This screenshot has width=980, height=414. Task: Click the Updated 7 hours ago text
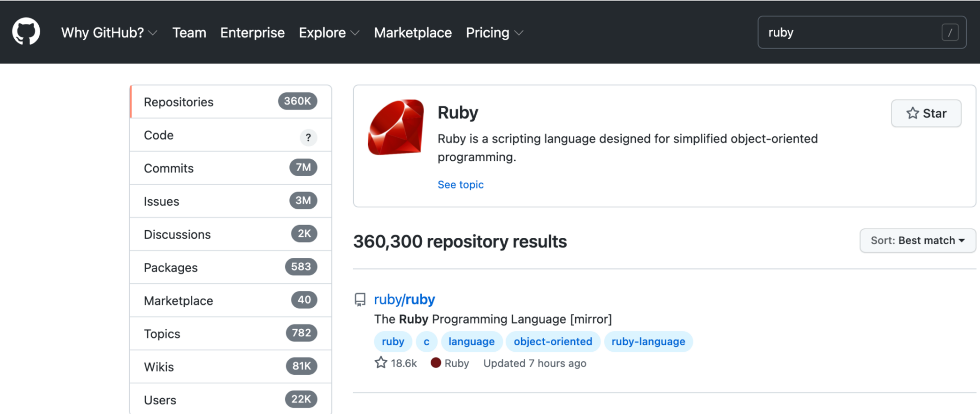(535, 363)
